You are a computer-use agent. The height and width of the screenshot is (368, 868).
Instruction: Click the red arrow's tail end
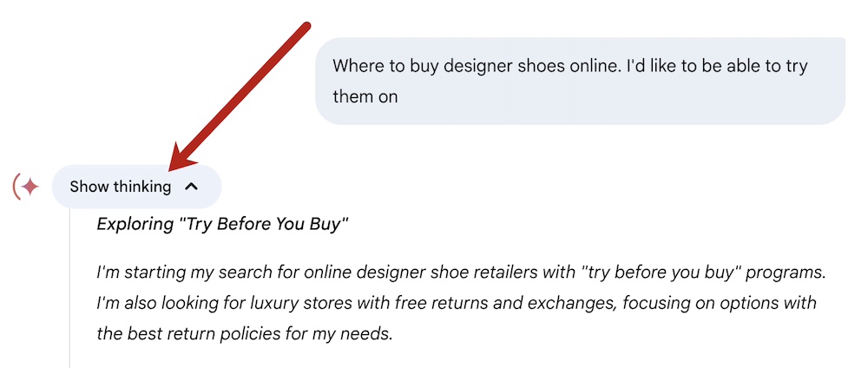tap(306, 27)
